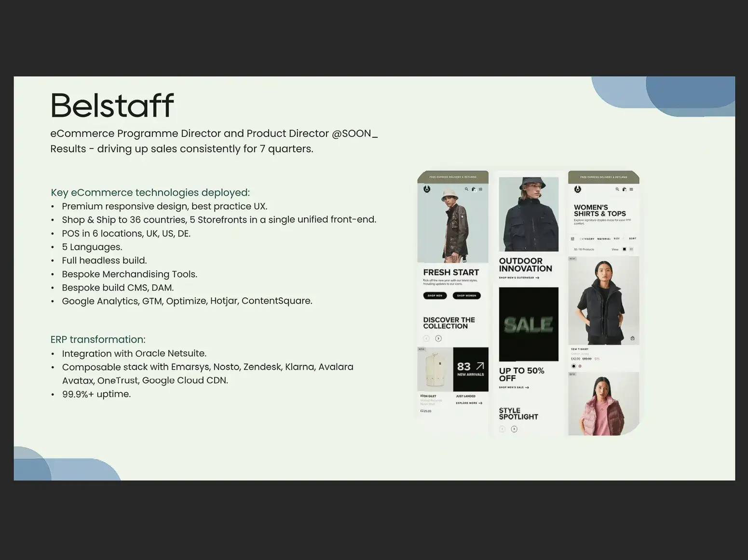The width and height of the screenshot is (748, 560).
Task: Open the hamburger menu on Women's Shirts & Tops screen
Action: point(631,189)
